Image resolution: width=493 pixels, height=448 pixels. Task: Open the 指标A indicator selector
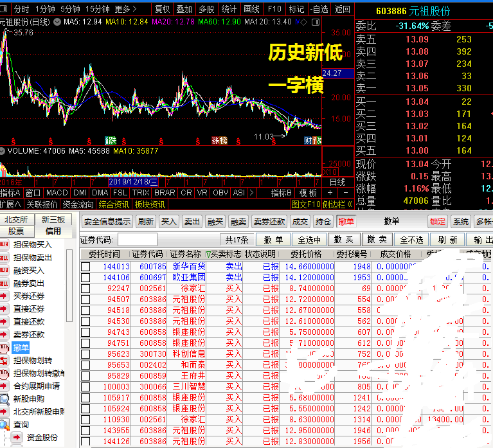tap(10, 192)
